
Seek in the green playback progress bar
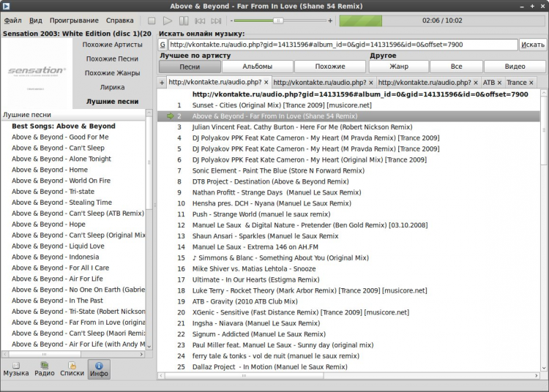tap(442, 20)
